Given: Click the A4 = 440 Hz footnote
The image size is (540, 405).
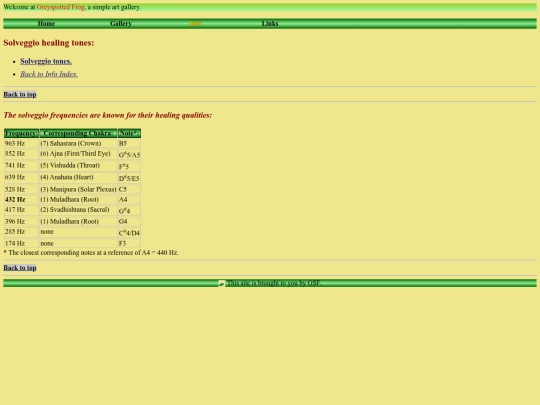Looking at the screenshot, I should point(91,252).
